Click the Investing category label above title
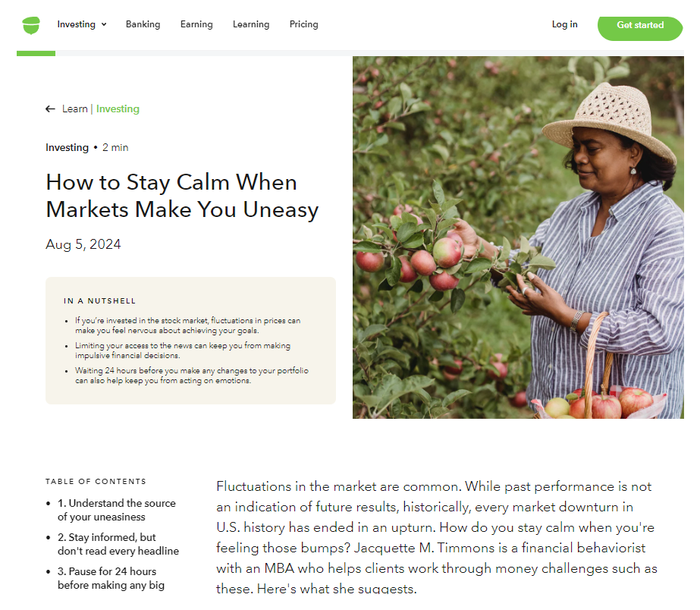Viewport: 700px width, 610px height. tap(67, 147)
